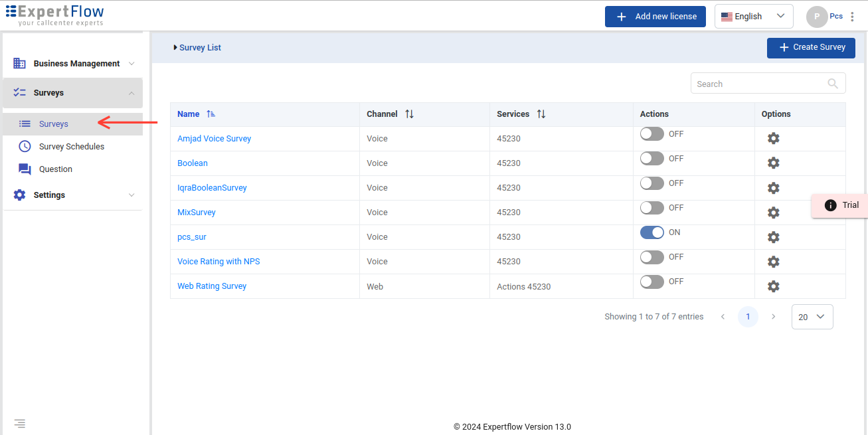The width and height of the screenshot is (868, 435).
Task: Sort the table by Channel column arrows
Action: tap(409, 114)
